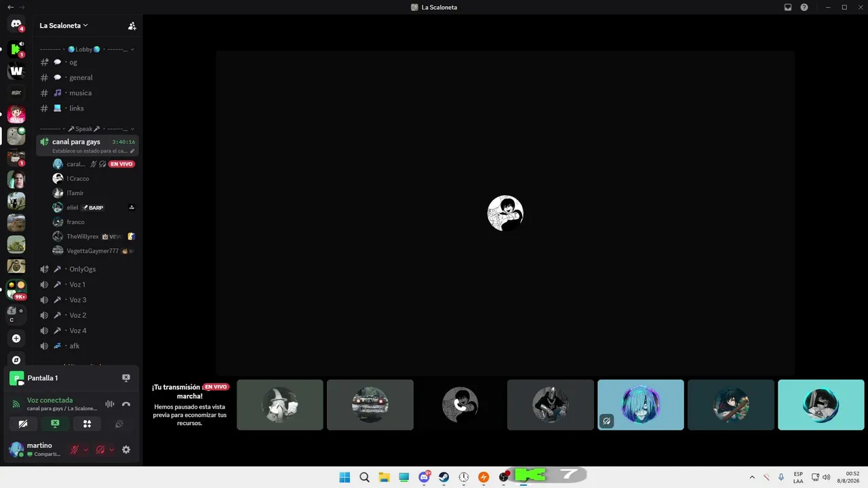
Task: Open the soundboard
Action: [x=119, y=424]
